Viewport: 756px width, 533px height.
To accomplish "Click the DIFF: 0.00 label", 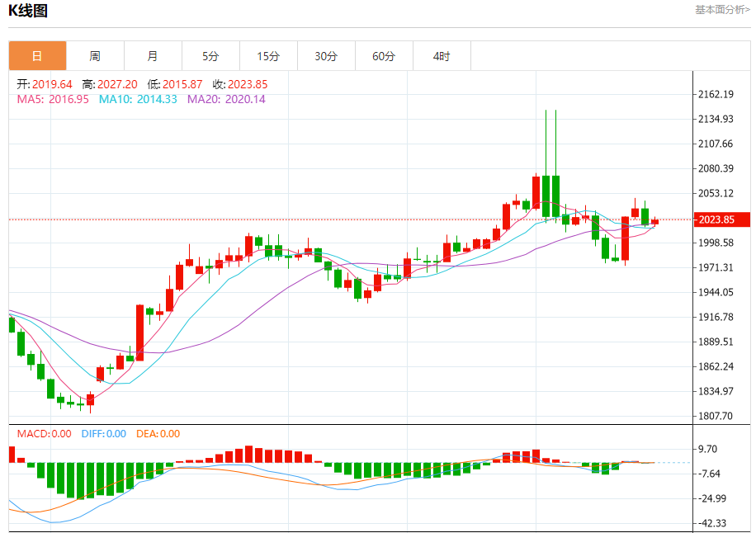I will (x=104, y=434).
